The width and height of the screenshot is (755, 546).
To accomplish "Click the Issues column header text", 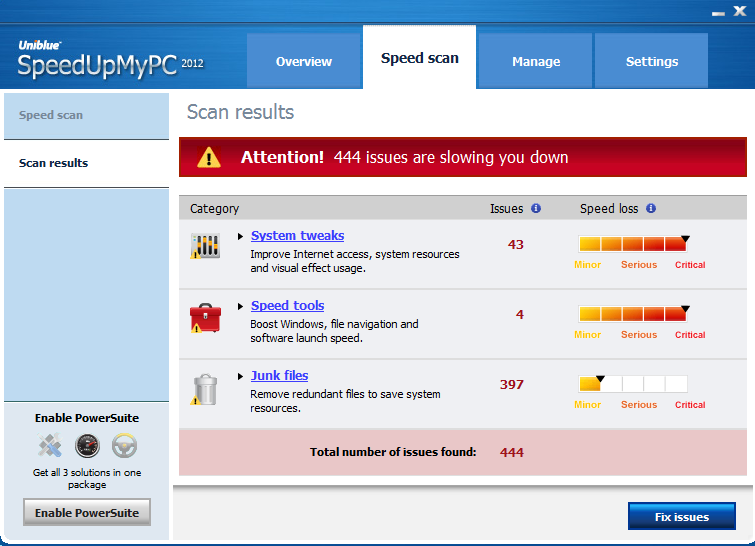I will click(507, 208).
